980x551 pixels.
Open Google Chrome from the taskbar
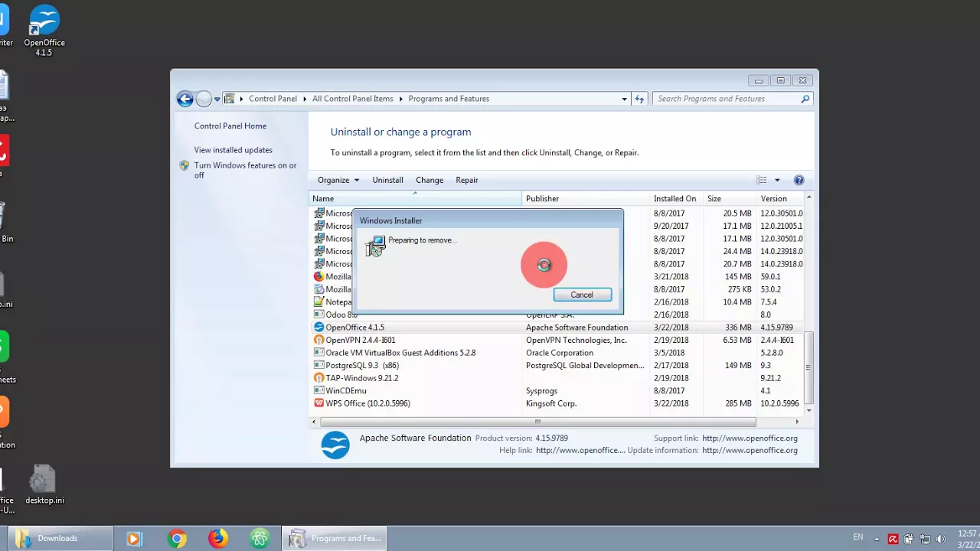177,539
